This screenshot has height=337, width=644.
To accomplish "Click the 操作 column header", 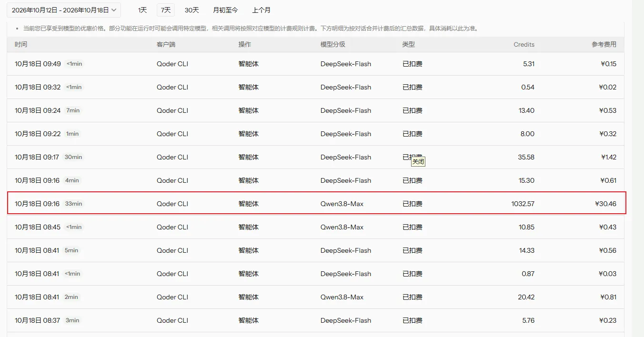I will click(x=245, y=45).
